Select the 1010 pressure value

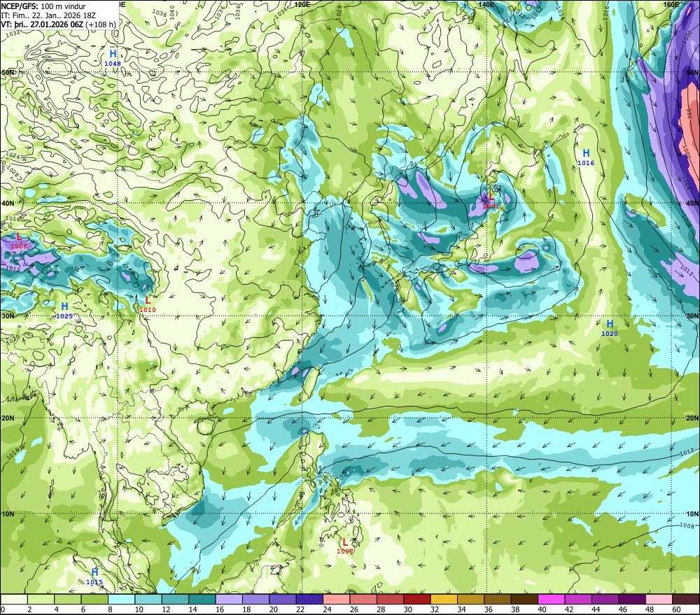click(x=148, y=310)
